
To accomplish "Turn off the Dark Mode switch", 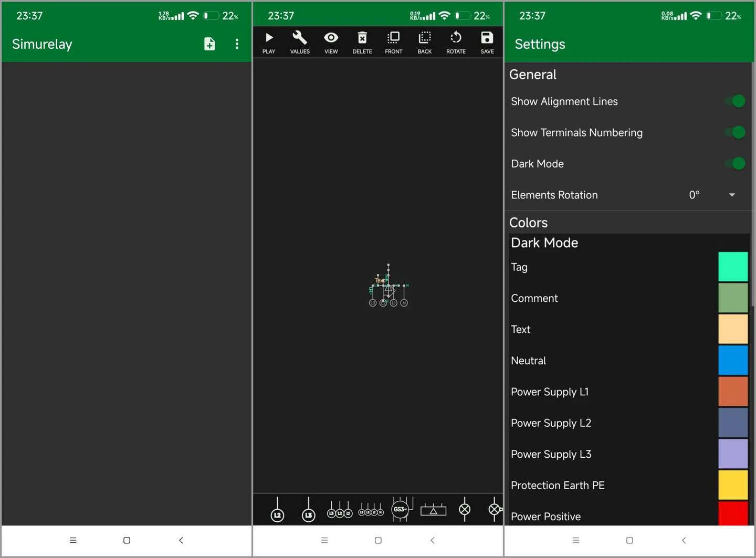I will pyautogui.click(x=735, y=164).
